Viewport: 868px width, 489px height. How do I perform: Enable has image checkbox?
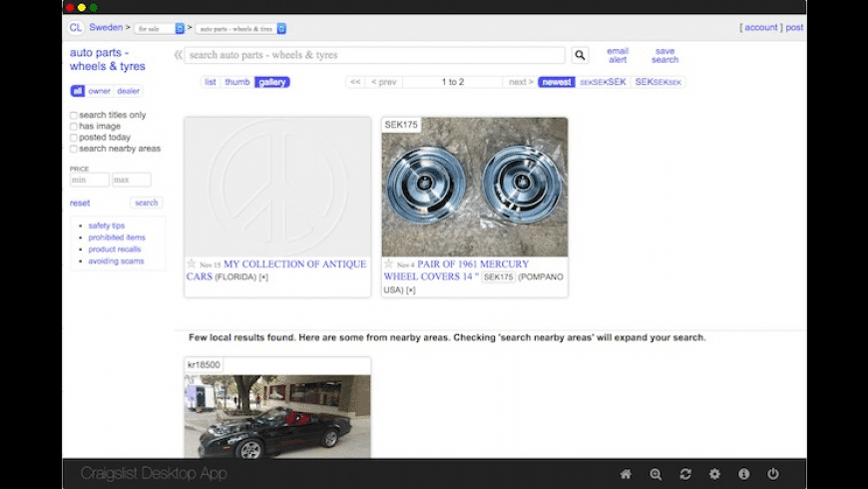point(73,127)
